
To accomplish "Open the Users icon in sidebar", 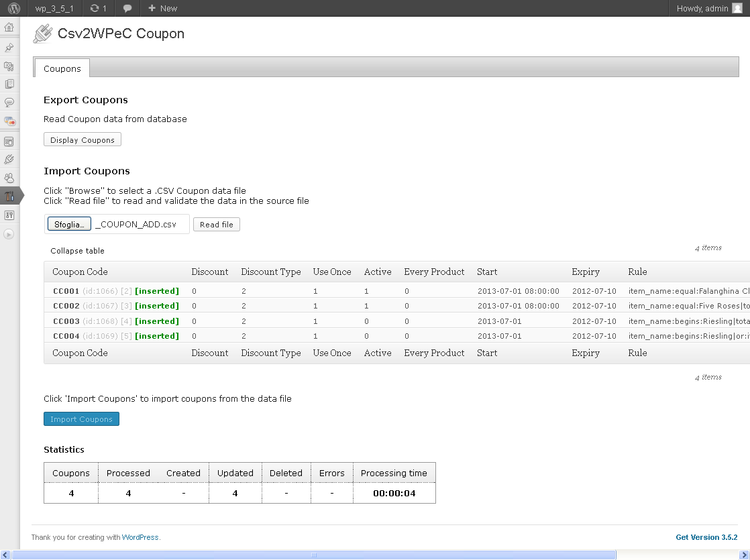I will point(9,178).
